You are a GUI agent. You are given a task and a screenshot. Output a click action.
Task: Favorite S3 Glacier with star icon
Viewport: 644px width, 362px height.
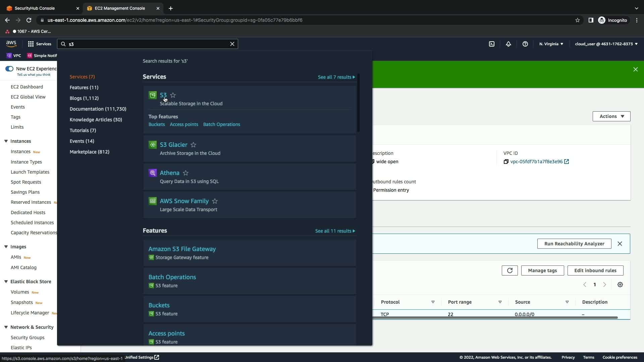tap(194, 145)
